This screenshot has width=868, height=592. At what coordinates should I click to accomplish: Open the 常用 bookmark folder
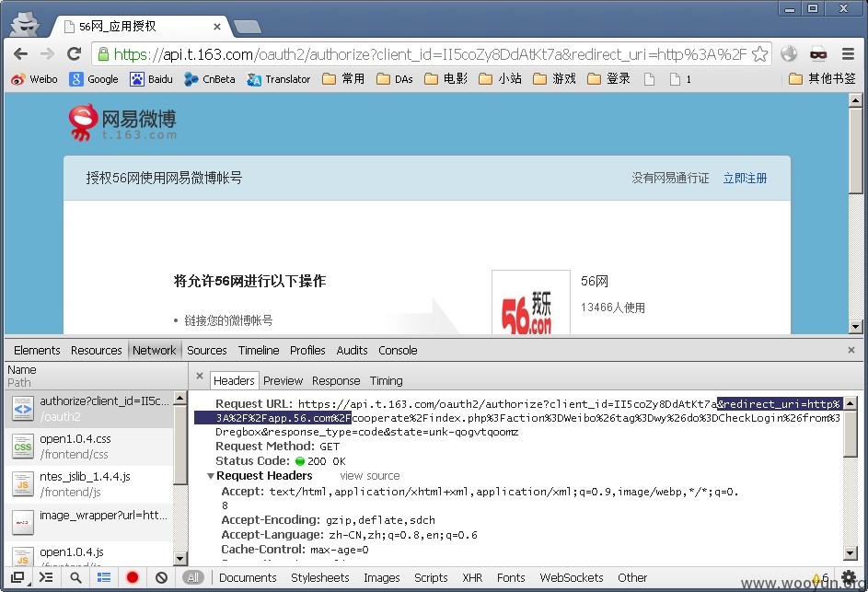click(x=343, y=79)
